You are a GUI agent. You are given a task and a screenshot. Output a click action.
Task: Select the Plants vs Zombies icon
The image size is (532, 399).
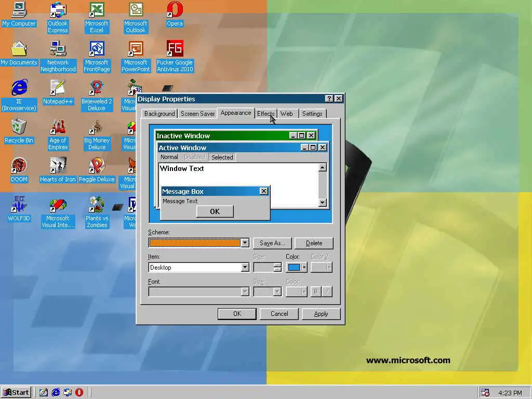(x=97, y=212)
